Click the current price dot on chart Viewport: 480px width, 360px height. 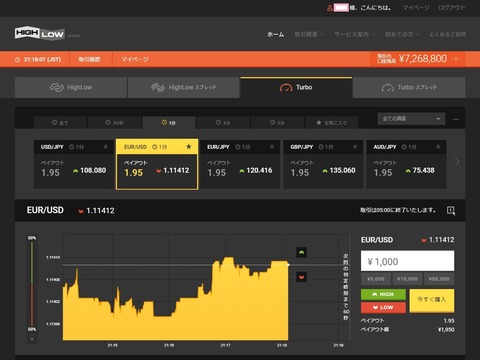[289, 265]
